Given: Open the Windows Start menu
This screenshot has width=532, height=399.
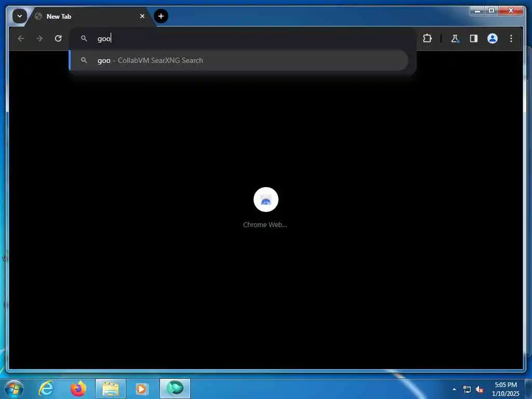Looking at the screenshot, I should pos(14,389).
